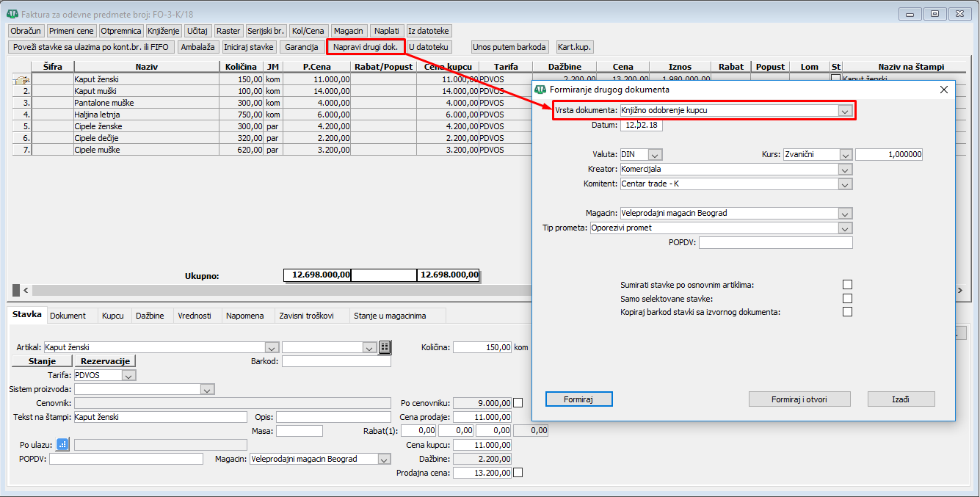This screenshot has height=497, width=980.
Task: Click the Rezervacije button
Action: coord(105,361)
